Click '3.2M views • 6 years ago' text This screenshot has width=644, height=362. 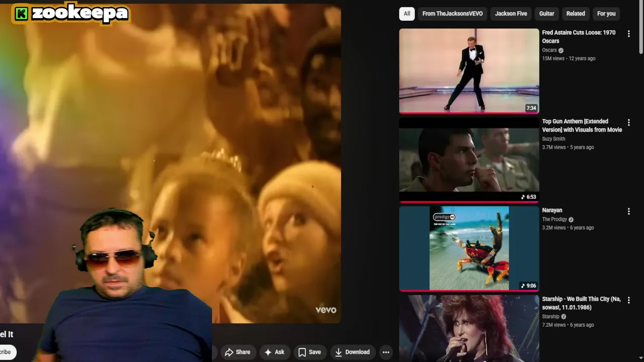coord(568,228)
